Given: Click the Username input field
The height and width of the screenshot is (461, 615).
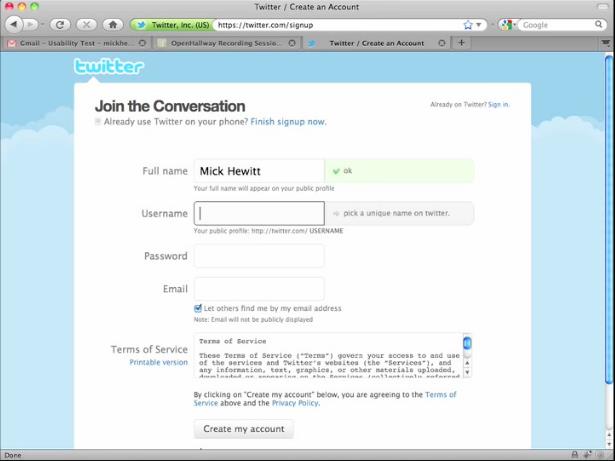Looking at the screenshot, I should pyautogui.click(x=259, y=213).
